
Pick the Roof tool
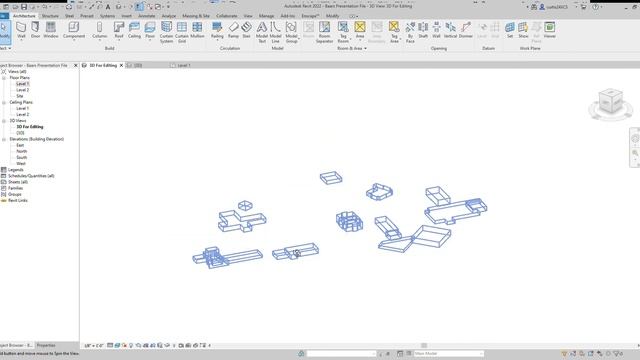119,30
